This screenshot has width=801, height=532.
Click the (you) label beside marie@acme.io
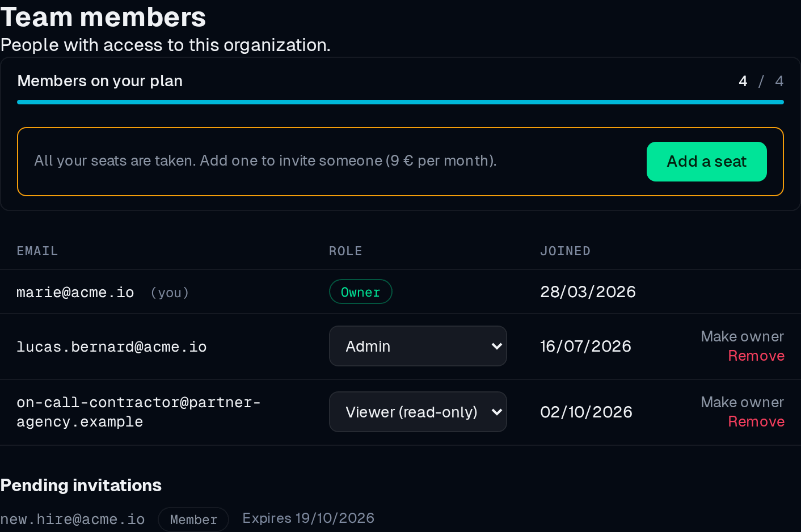pyautogui.click(x=170, y=293)
